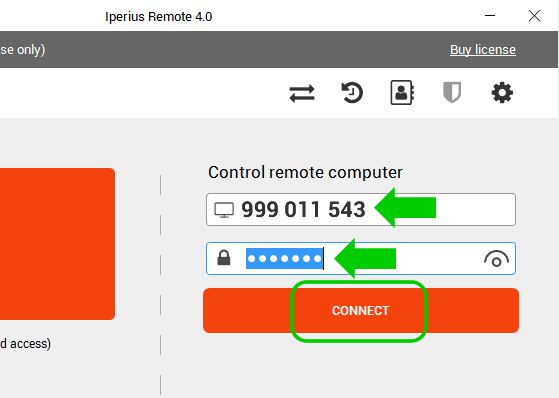
Task: Close the Iperius Remote window
Action: 534,16
